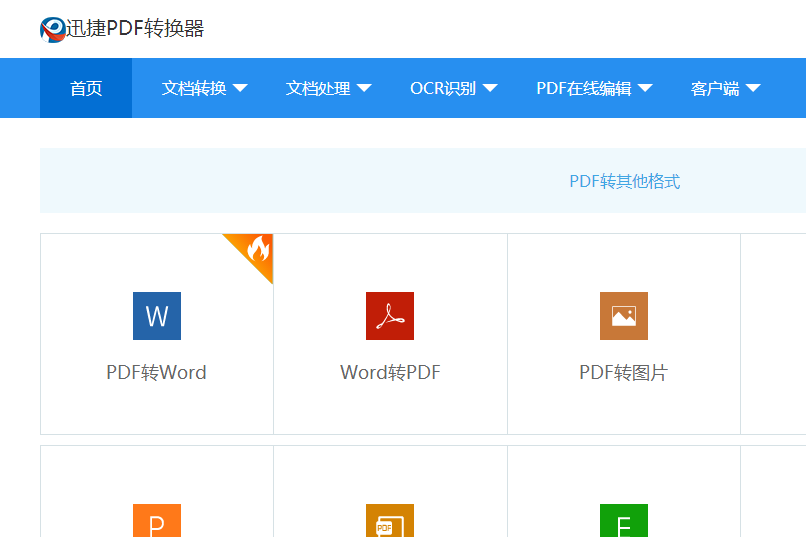This screenshot has height=537, width=806.
Task: Expand the 客户端 dropdown arrow
Action: point(753,88)
